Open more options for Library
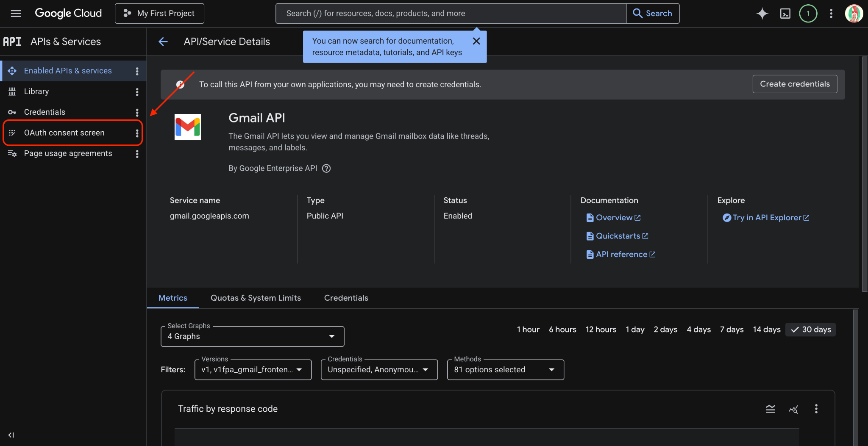The image size is (868, 446). click(x=137, y=92)
